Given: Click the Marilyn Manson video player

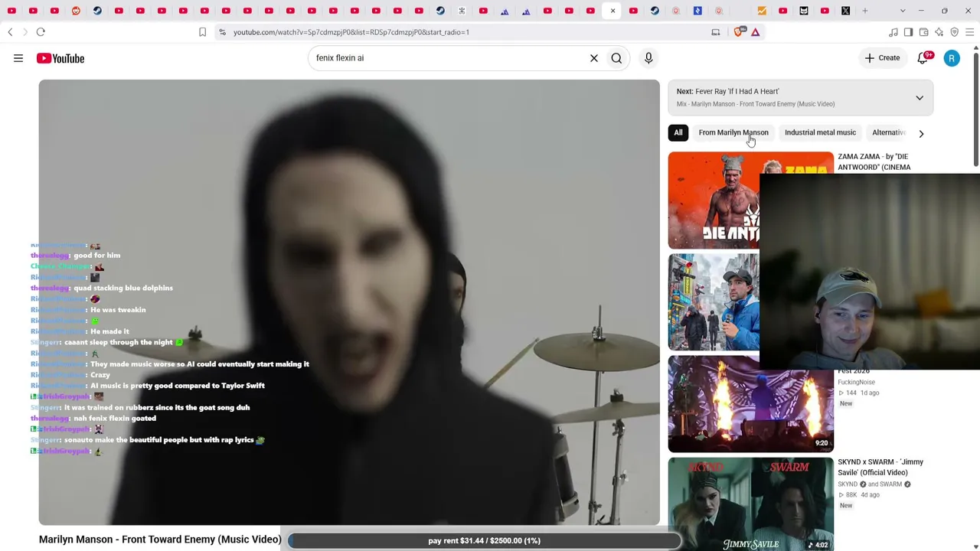Looking at the screenshot, I should [x=349, y=302].
